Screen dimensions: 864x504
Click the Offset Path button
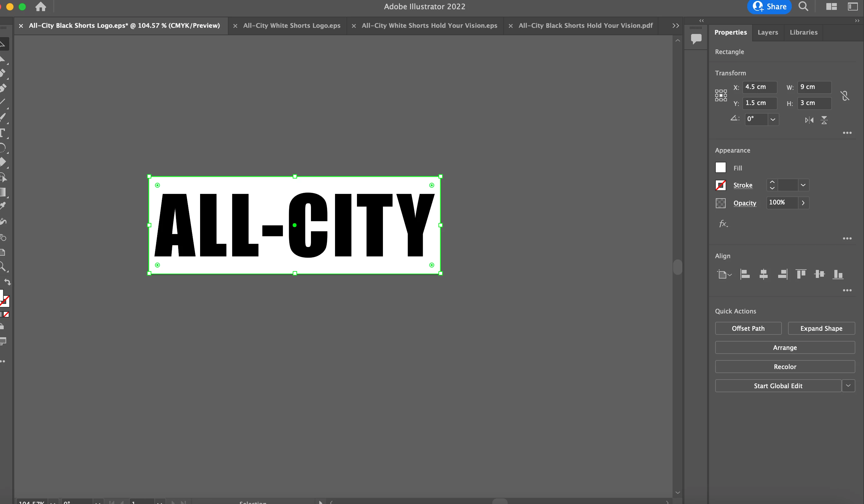coord(748,328)
